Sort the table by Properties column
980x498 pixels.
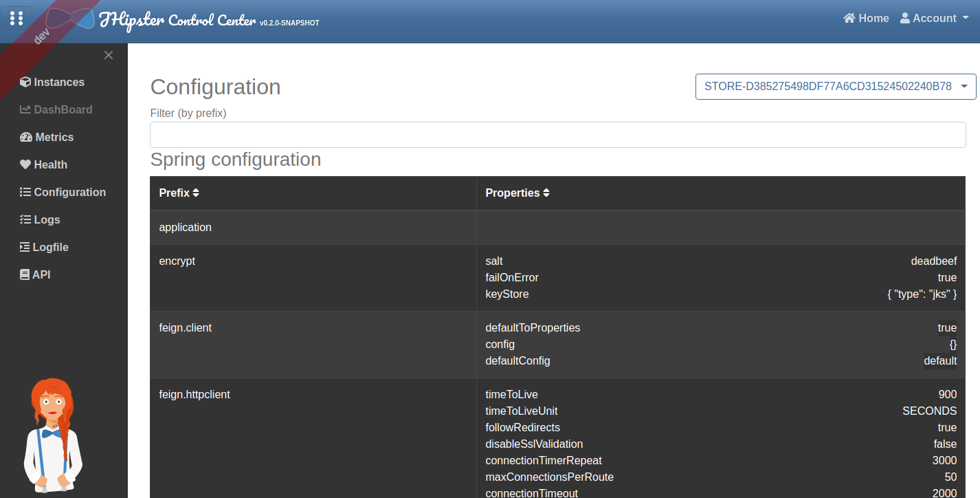coord(517,193)
